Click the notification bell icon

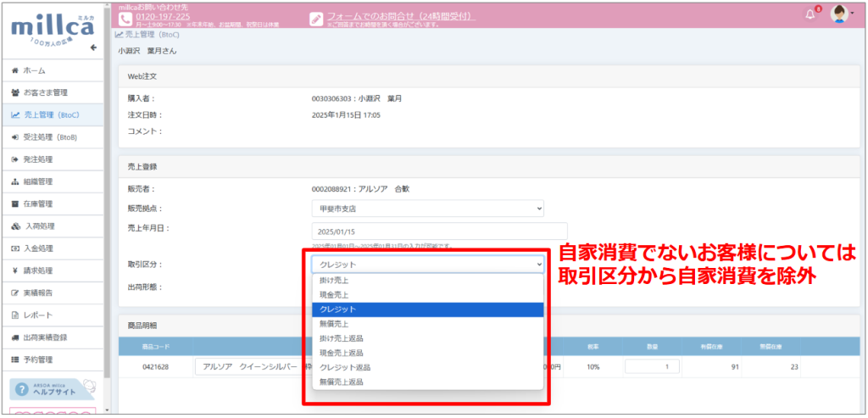(x=810, y=14)
